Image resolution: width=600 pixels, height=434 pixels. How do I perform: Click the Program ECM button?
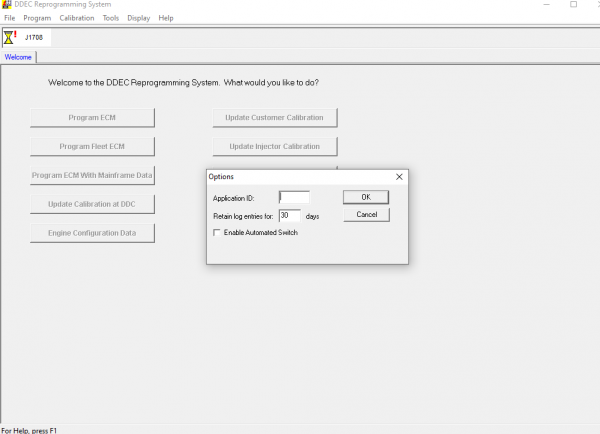tap(92, 117)
